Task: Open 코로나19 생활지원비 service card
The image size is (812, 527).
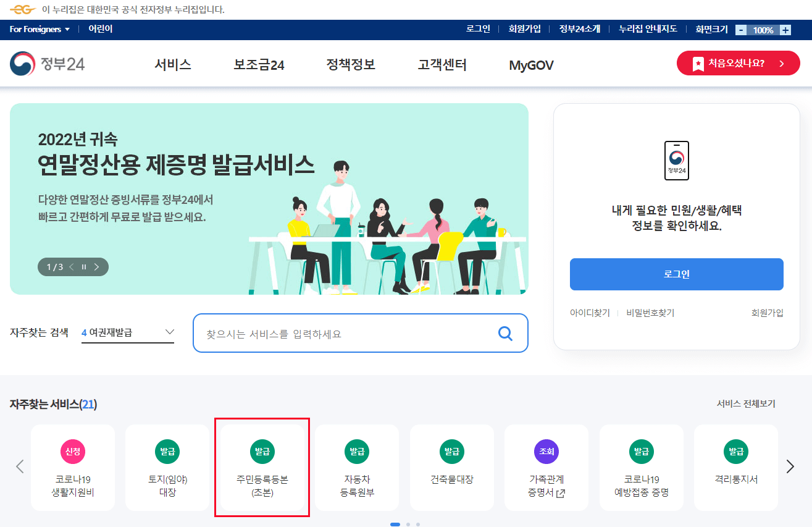Action: [x=73, y=468]
